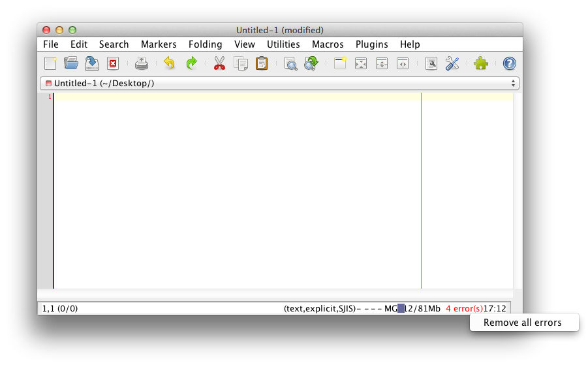Image resolution: width=588 pixels, height=367 pixels.
Task: Open a file using the folder icon
Action: click(71, 63)
